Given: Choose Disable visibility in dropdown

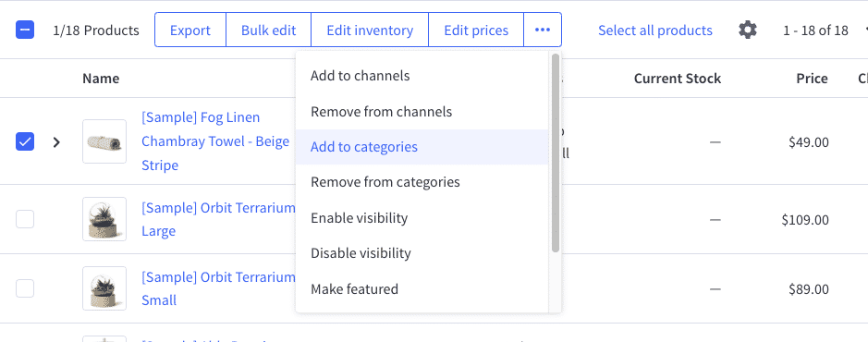Looking at the screenshot, I should (x=422, y=253).
